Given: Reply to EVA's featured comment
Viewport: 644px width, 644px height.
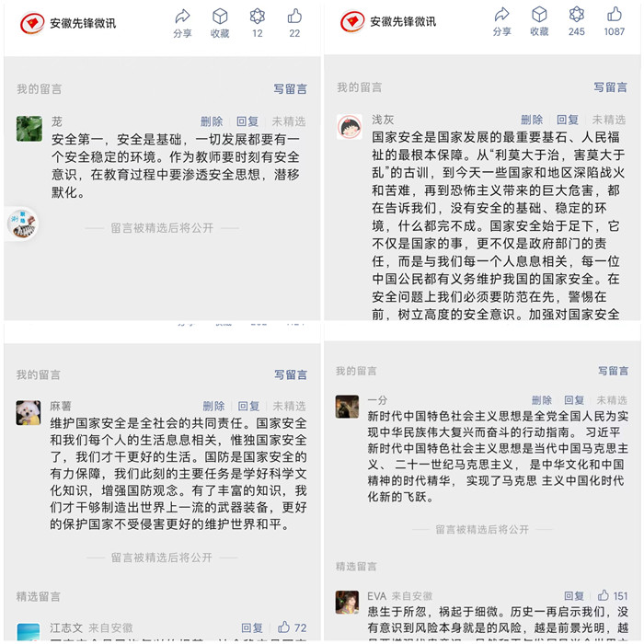Looking at the screenshot, I should point(574,596).
